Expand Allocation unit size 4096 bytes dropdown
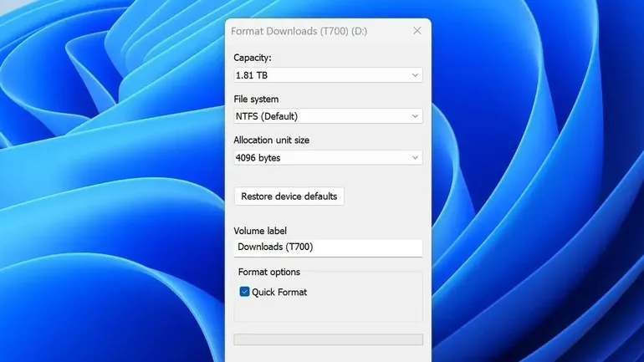Image resolution: width=644 pixels, height=362 pixels. [328, 158]
